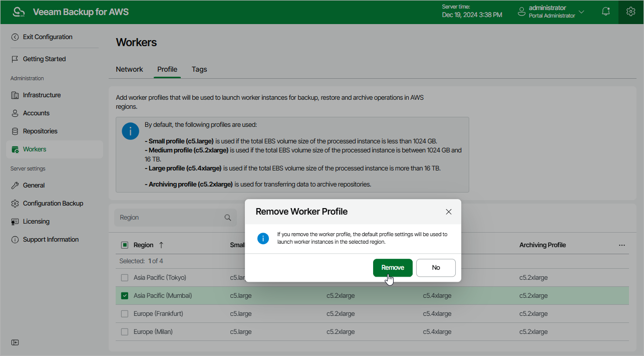Switch to the Tags tab
The width and height of the screenshot is (644, 356).
coord(199,69)
